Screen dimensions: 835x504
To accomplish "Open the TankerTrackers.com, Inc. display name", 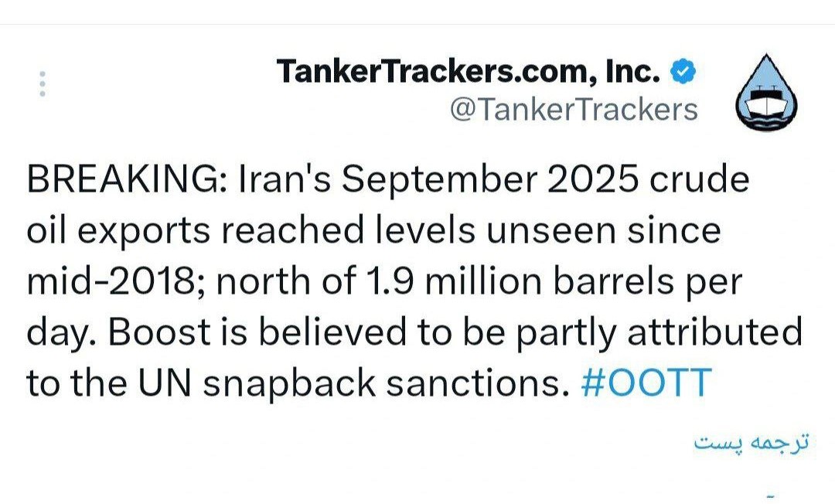I will (469, 72).
